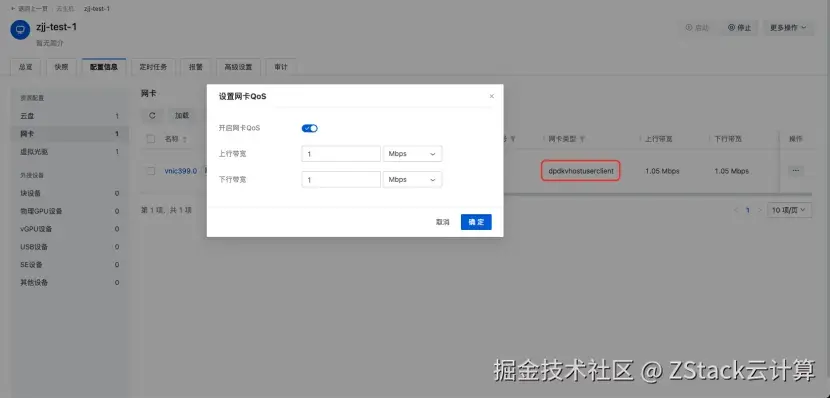The height and width of the screenshot is (398, 830).
Task: Click the 下行带宽 column header
Action: (728, 139)
